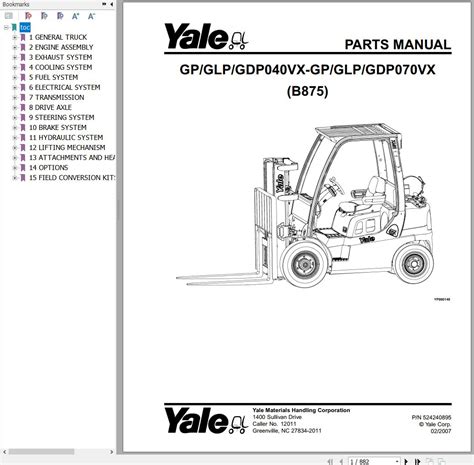Image resolution: width=474 pixels, height=465 pixels.
Task: Click the new bookmark icon (first flag icon)
Action: [29, 16]
